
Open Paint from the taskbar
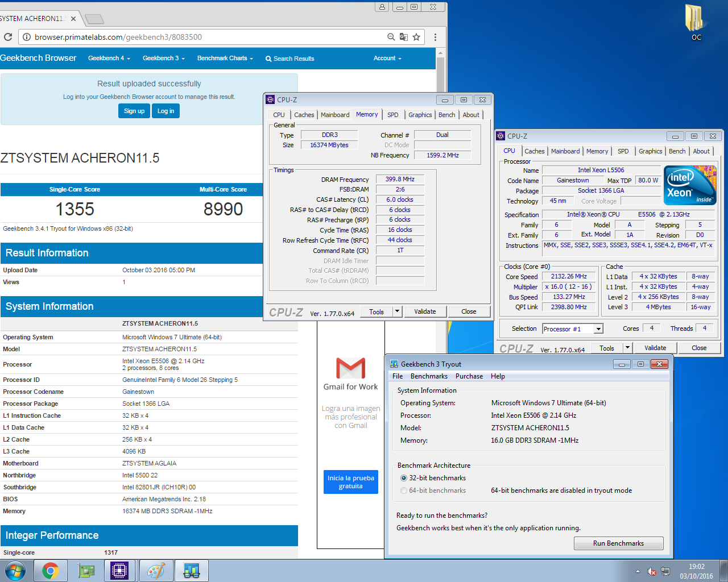tap(155, 571)
